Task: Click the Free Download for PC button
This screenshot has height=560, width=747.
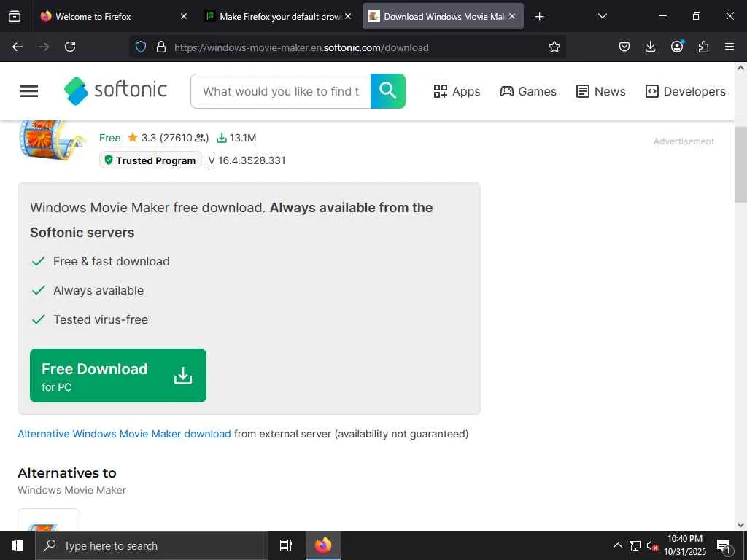Action: point(118,376)
